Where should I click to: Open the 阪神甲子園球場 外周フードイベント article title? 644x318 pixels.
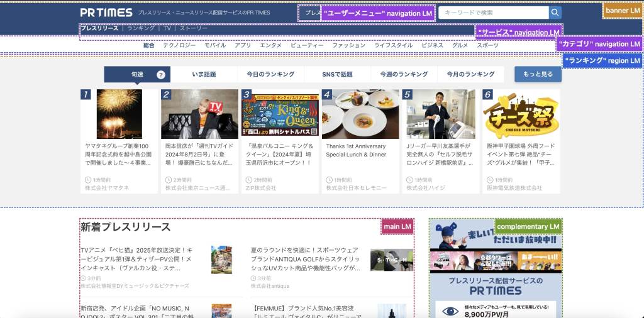click(521, 155)
